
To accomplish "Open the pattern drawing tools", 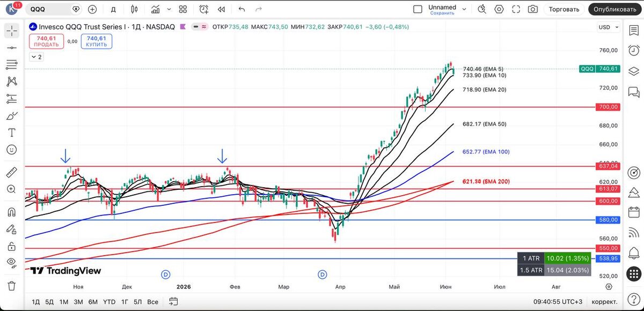I will (12, 82).
